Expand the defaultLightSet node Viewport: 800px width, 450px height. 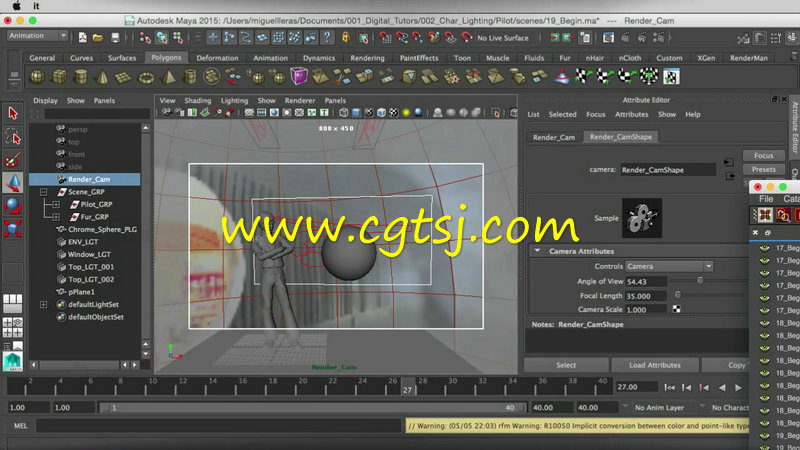click(x=43, y=305)
